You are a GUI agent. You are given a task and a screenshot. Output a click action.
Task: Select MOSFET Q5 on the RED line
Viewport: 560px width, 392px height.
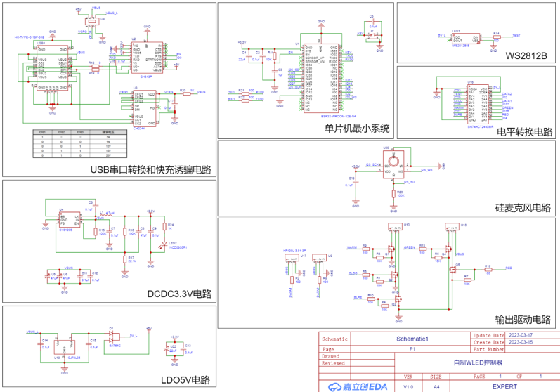pos(453,270)
